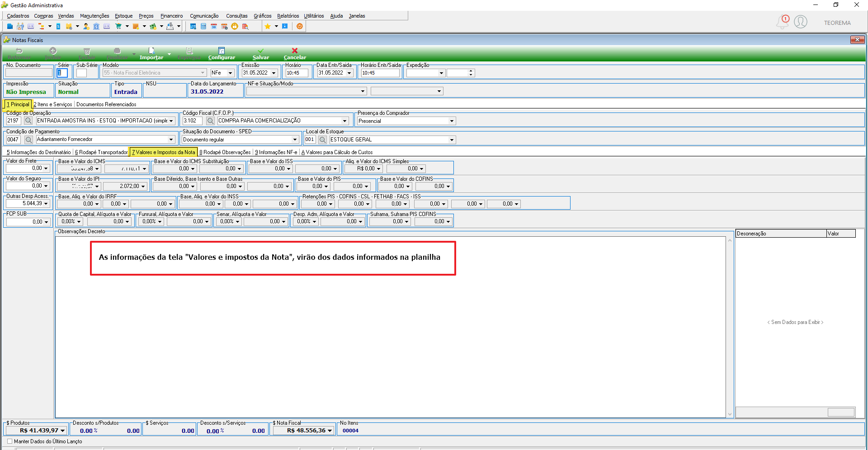Click the Observações Decreto vertical scrollbar
The image size is (868, 450).
(x=730, y=327)
